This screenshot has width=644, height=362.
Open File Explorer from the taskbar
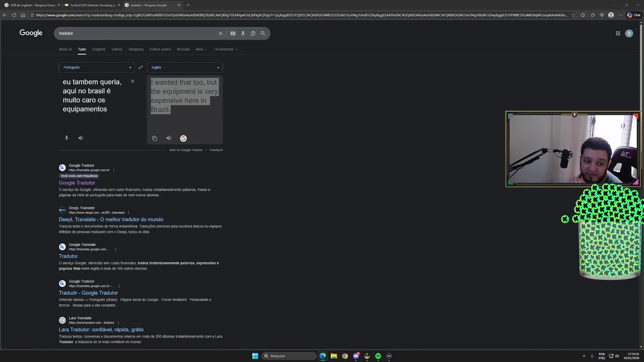point(334,356)
